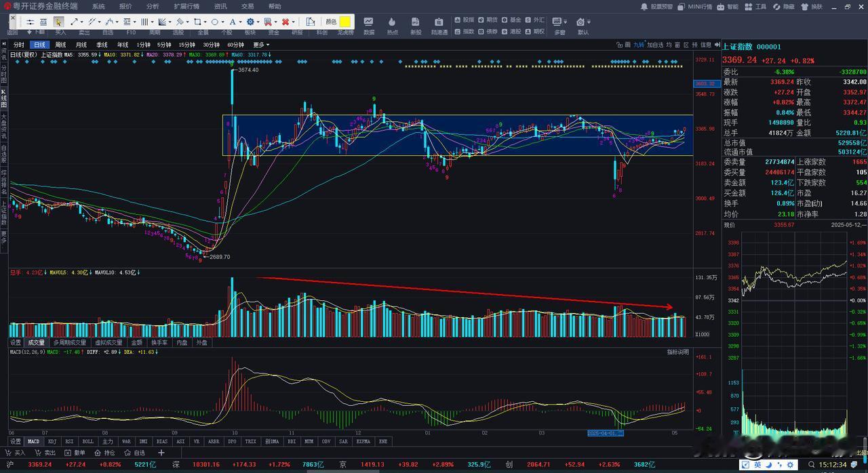
Task: Select the ellipse drawing tool
Action: coord(214,22)
